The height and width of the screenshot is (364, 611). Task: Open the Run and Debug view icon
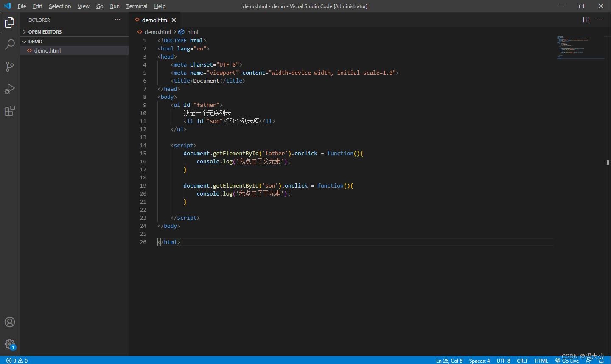point(10,88)
